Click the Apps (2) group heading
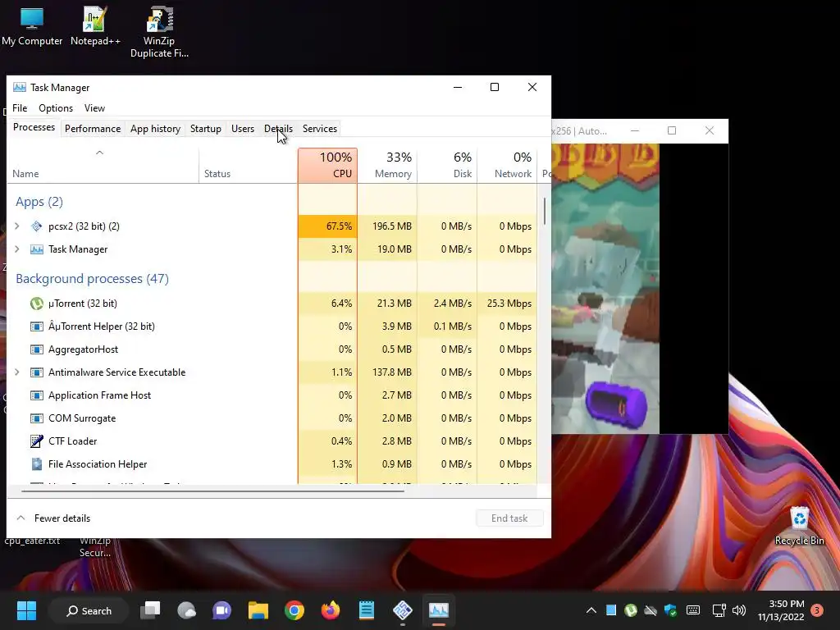Viewport: 840px width, 630px height. click(x=39, y=202)
